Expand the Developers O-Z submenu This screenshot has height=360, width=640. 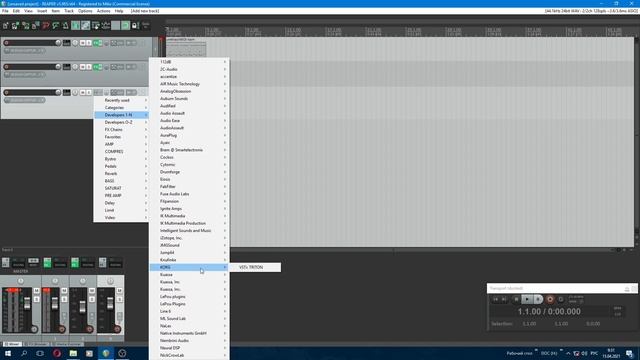click(x=121, y=122)
